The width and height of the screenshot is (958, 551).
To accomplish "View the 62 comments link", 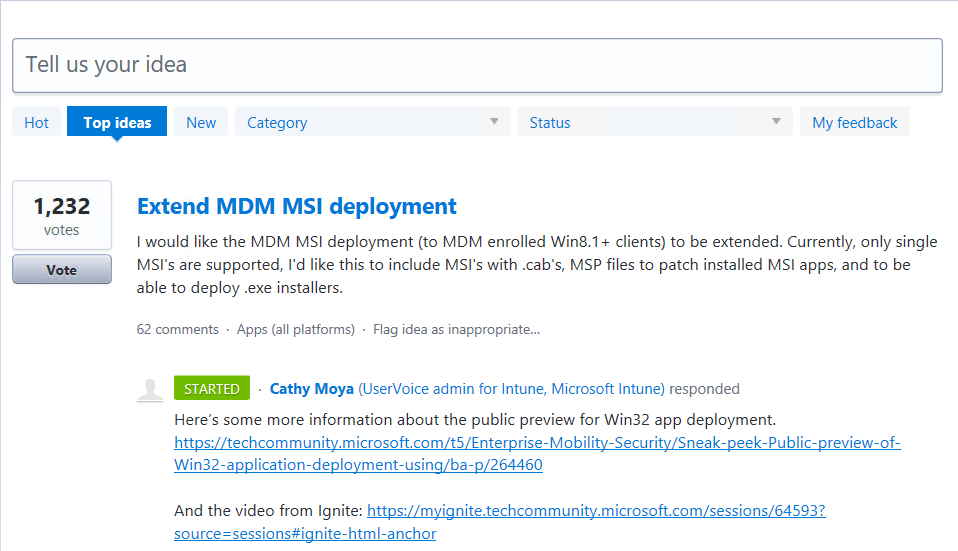I will click(177, 329).
